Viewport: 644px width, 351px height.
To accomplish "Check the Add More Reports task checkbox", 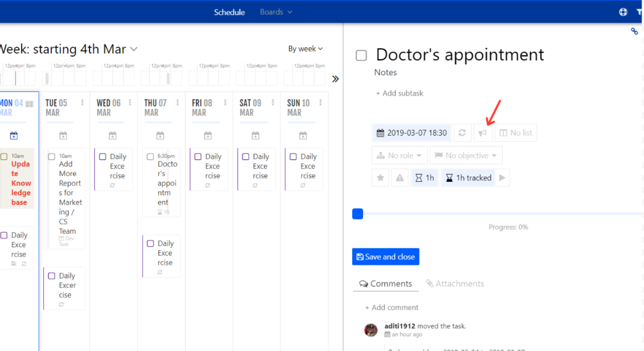I will tap(51, 157).
